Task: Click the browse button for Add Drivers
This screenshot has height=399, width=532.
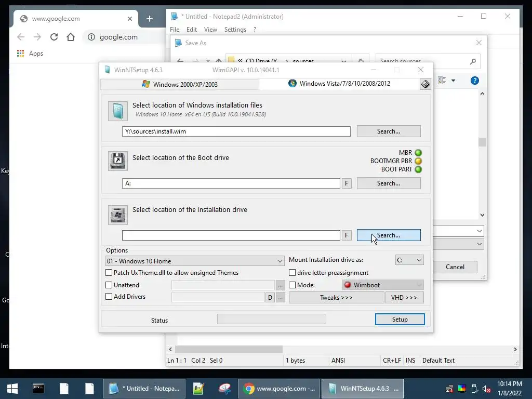Action: [x=280, y=298]
